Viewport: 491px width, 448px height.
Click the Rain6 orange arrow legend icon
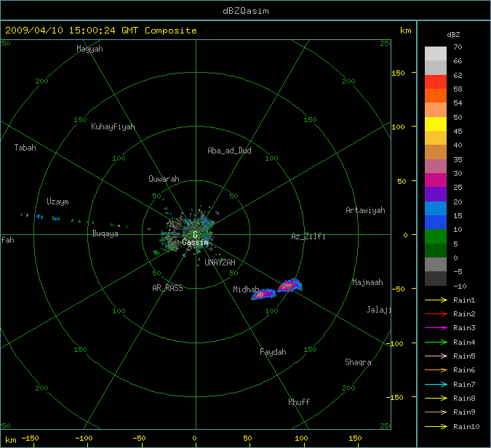point(436,370)
